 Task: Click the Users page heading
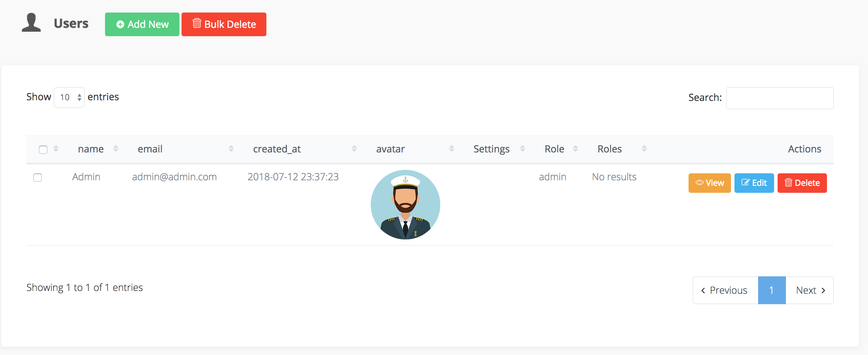tap(71, 23)
